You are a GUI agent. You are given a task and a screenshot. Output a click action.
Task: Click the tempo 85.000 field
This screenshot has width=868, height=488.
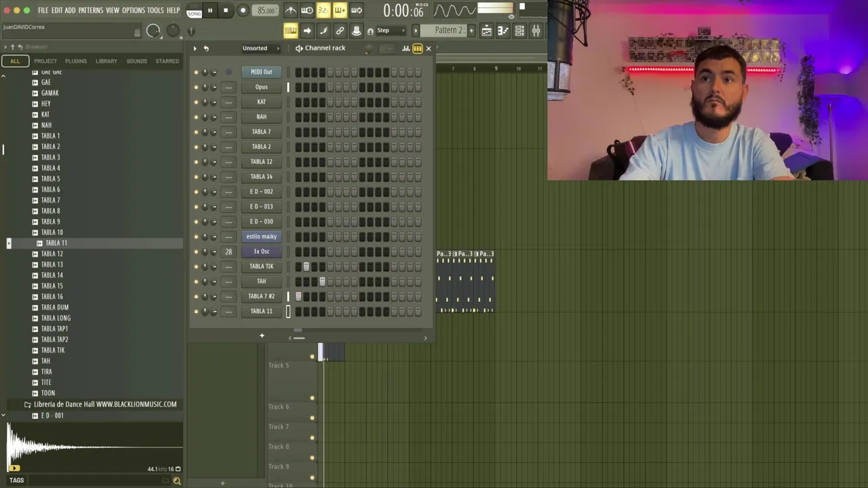(266, 10)
